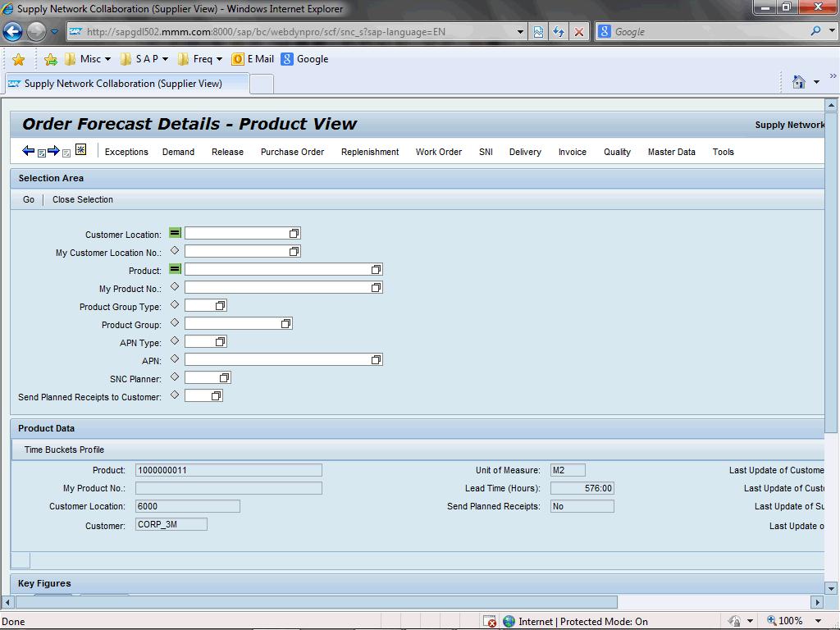Open the search provider dropdown arrow
The image size is (840, 630).
(832, 31)
